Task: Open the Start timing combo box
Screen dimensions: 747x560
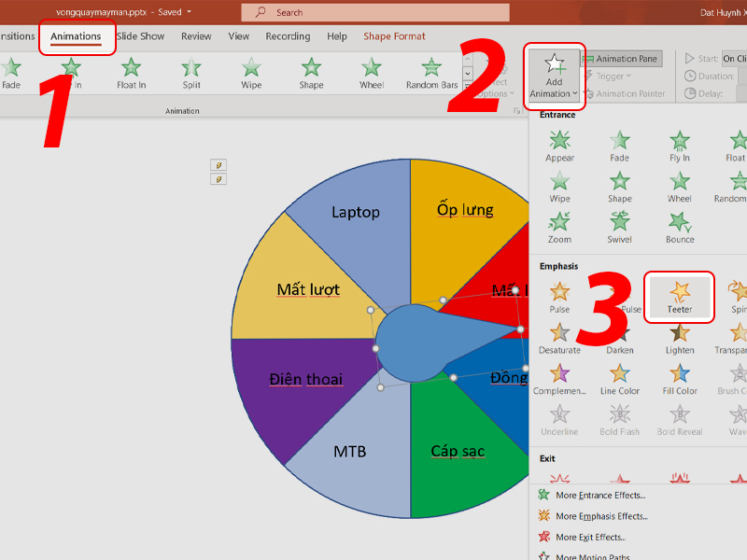Action: (733, 59)
